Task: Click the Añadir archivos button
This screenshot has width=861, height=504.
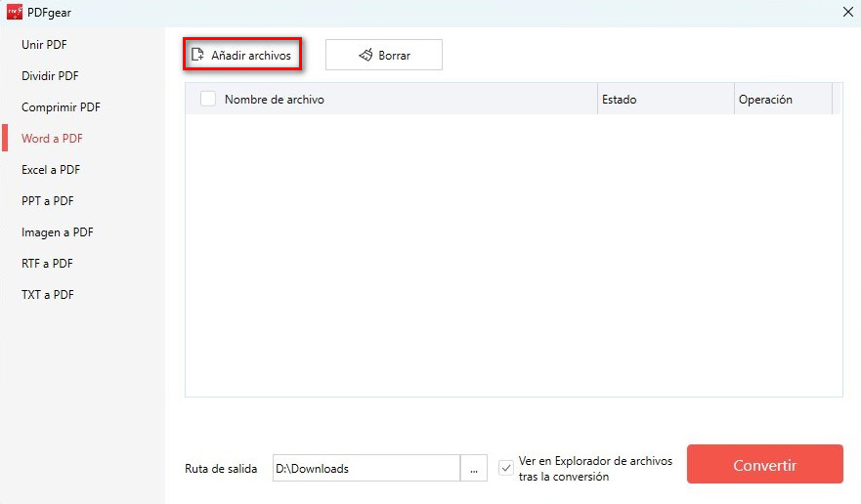Action: (x=242, y=55)
